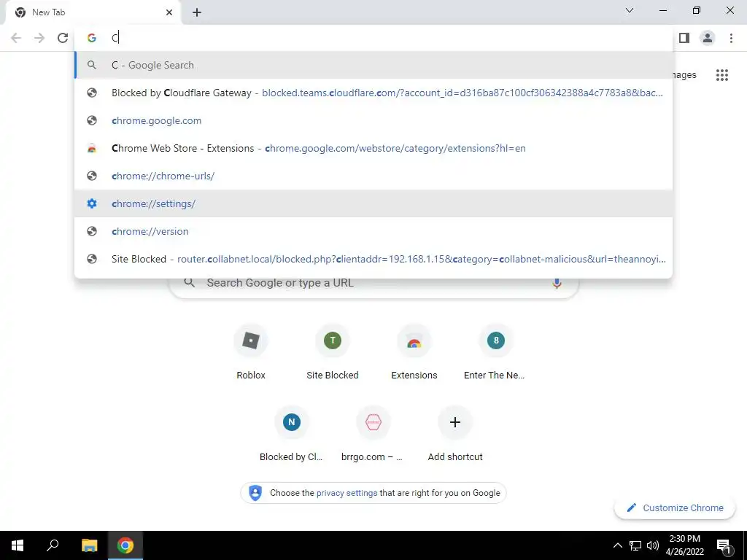Choose Blocked by Cloudflare Gateway suggestion
Image resolution: width=747 pixels, height=560 pixels.
tap(373, 93)
